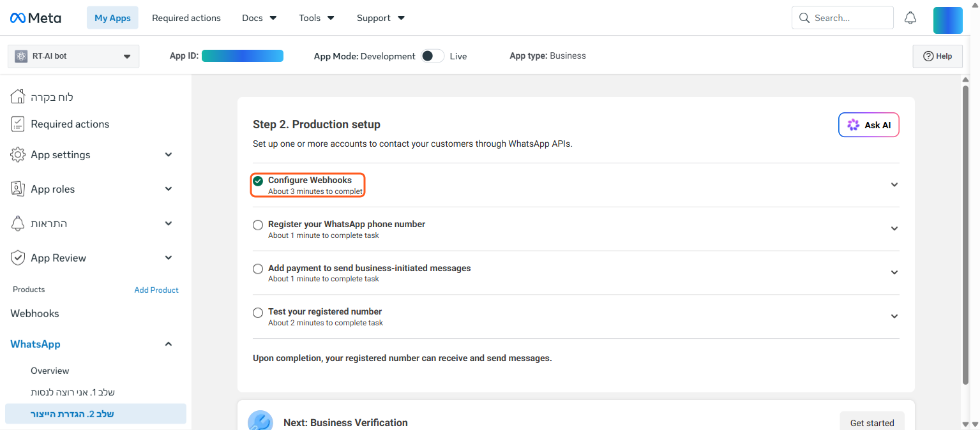Go to Required actions in top navigation

[x=186, y=18]
